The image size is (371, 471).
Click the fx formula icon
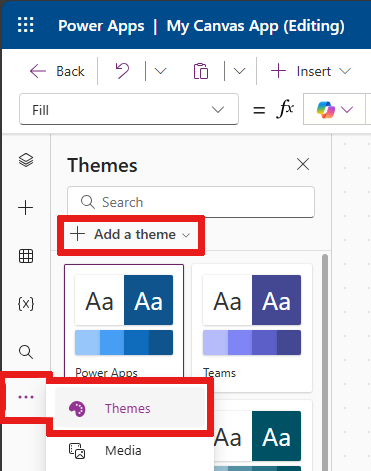click(285, 109)
